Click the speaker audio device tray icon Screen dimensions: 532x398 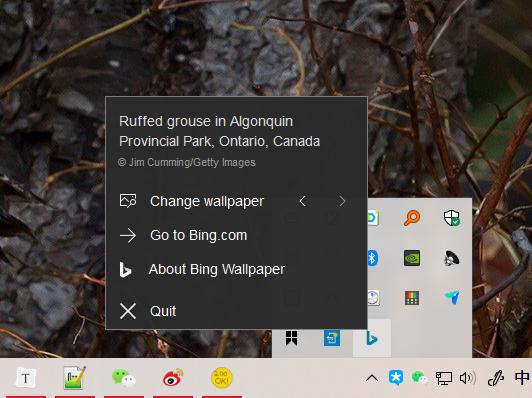point(452,258)
